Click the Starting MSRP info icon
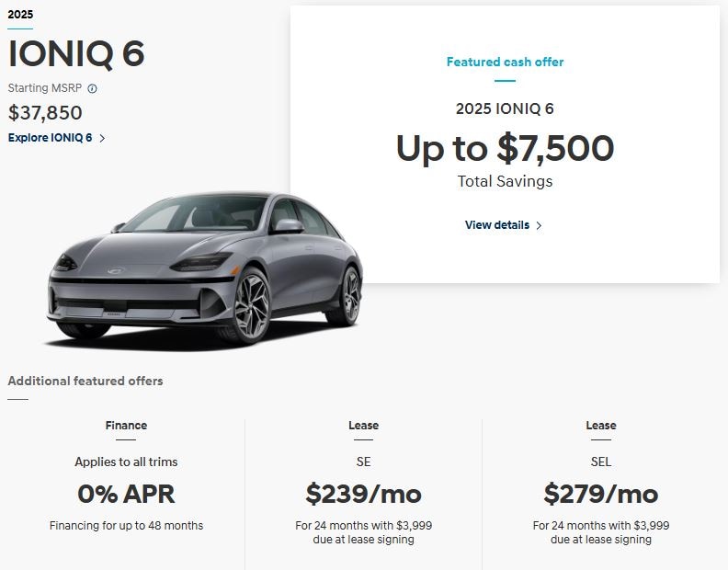 coord(92,89)
